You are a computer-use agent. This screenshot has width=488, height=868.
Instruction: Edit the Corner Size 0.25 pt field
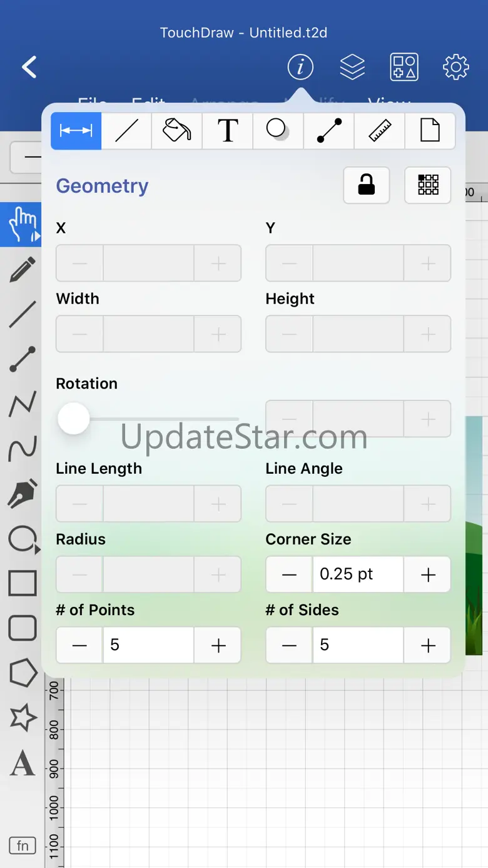[x=358, y=574]
